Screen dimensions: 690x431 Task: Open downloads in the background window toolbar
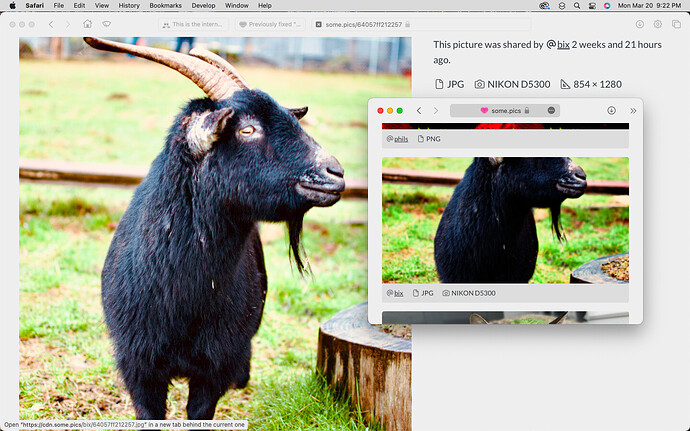pos(640,24)
